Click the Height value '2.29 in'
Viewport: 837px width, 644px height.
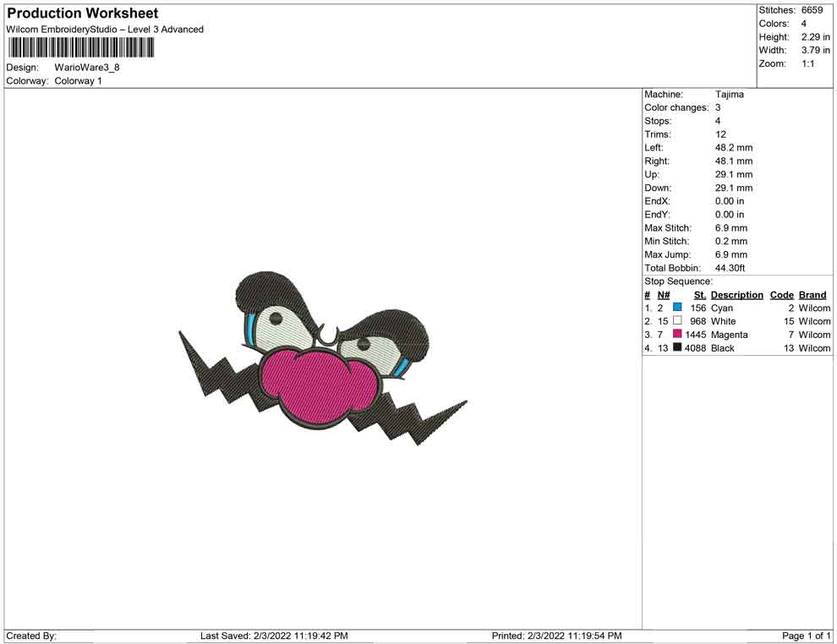pyautogui.click(x=815, y=37)
